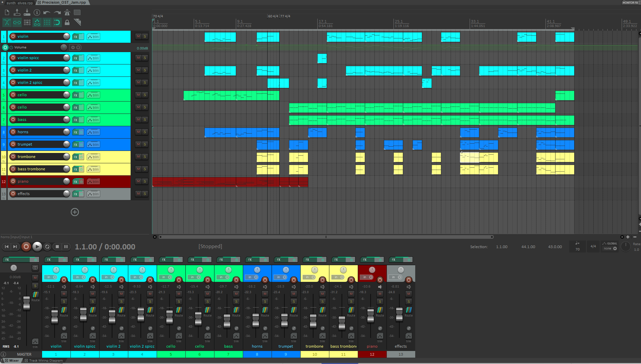
Task: Toggle grid lines icon
Action: tap(47, 22)
